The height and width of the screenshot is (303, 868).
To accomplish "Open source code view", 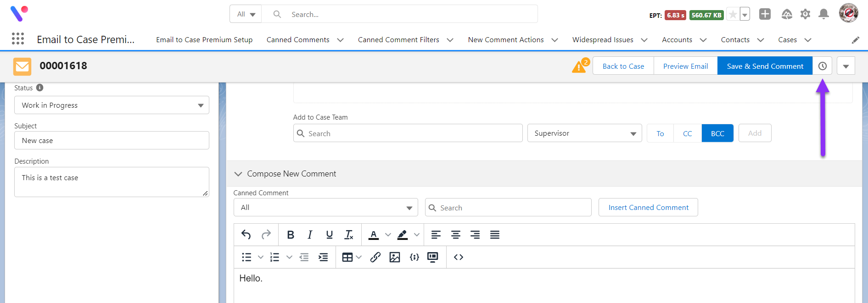I will click(x=459, y=257).
